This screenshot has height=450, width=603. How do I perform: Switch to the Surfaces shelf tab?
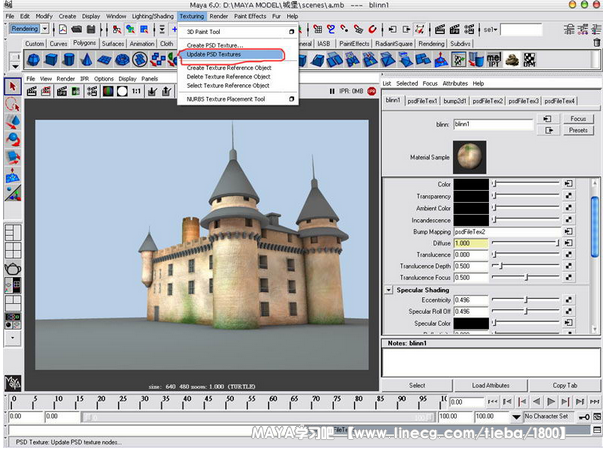[113, 43]
